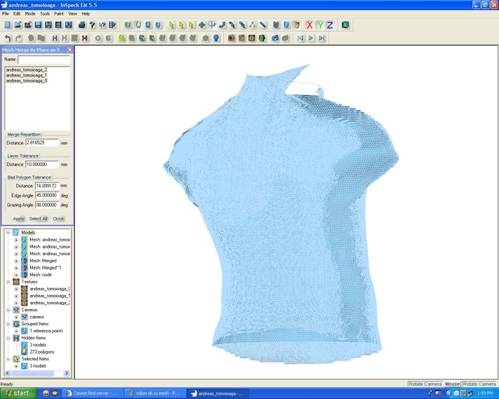
Task: Click the blue Z axis icon
Action: point(330,25)
